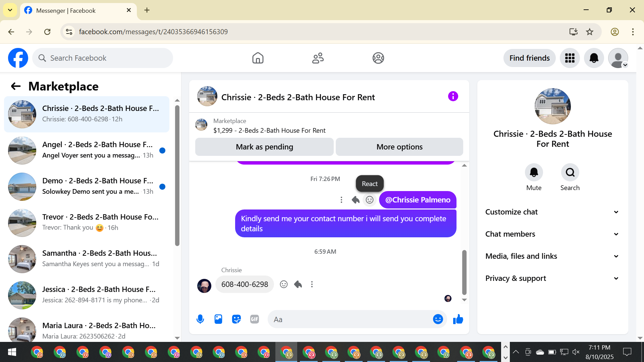The width and height of the screenshot is (644, 362).
Task: Open emoji picker in message box
Action: [x=438, y=319]
